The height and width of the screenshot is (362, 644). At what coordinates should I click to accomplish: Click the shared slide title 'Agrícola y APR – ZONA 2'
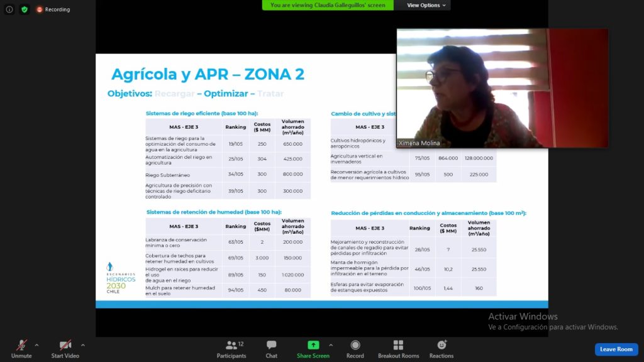click(208, 74)
